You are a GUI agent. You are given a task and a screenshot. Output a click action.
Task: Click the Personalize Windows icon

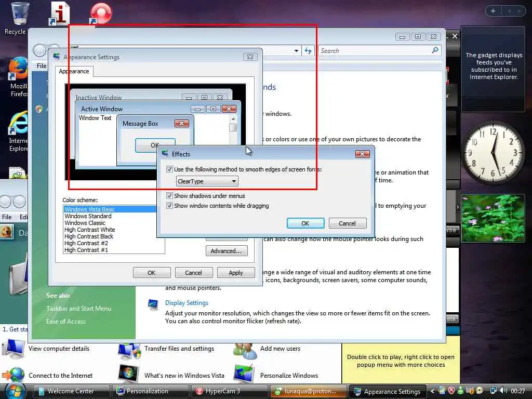(244, 374)
